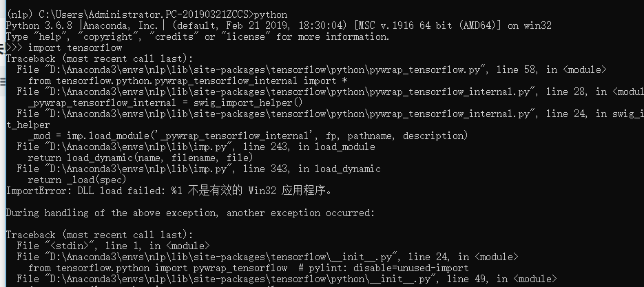Click the "python" command at the prompt
This screenshot has width=644, height=287.
pyautogui.click(x=271, y=14)
